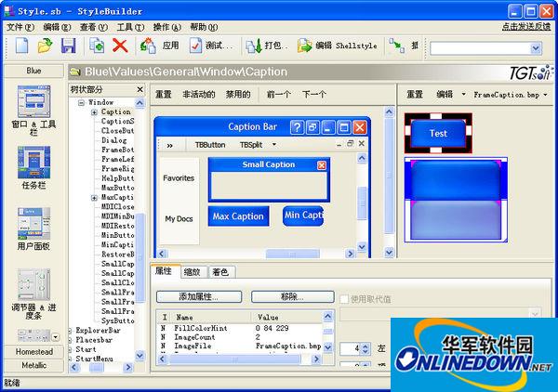Click the 添加属性... button
This screenshot has width=558, height=392.
(199, 296)
